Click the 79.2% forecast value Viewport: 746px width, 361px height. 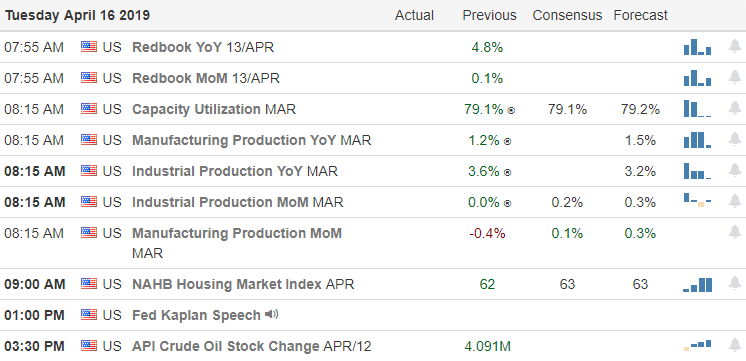tap(640, 109)
